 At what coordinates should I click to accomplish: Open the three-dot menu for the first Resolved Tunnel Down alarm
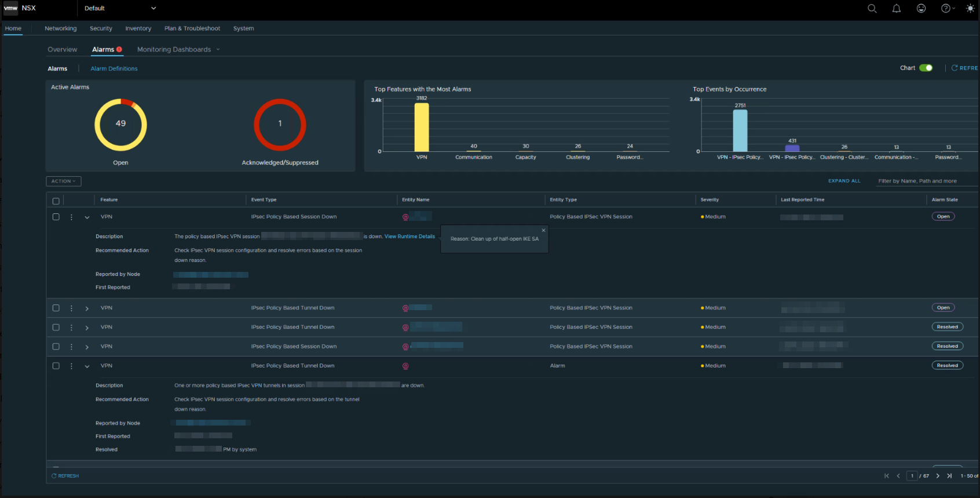coord(71,328)
